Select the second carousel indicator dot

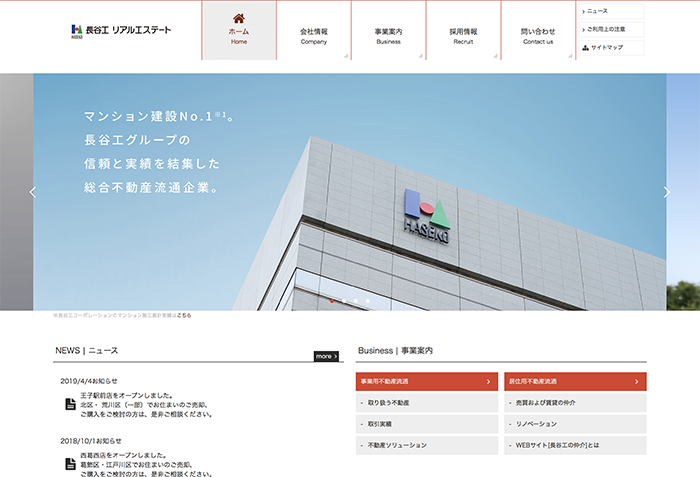(344, 300)
